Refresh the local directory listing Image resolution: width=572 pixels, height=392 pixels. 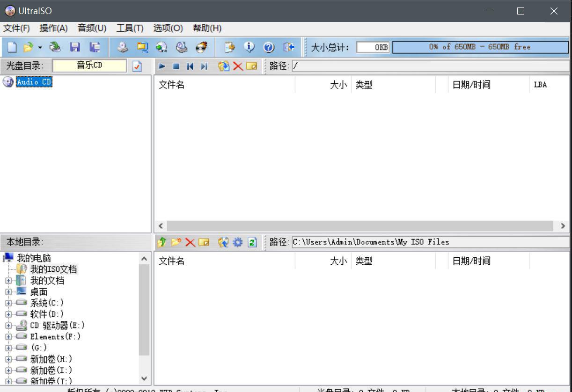[252, 242]
